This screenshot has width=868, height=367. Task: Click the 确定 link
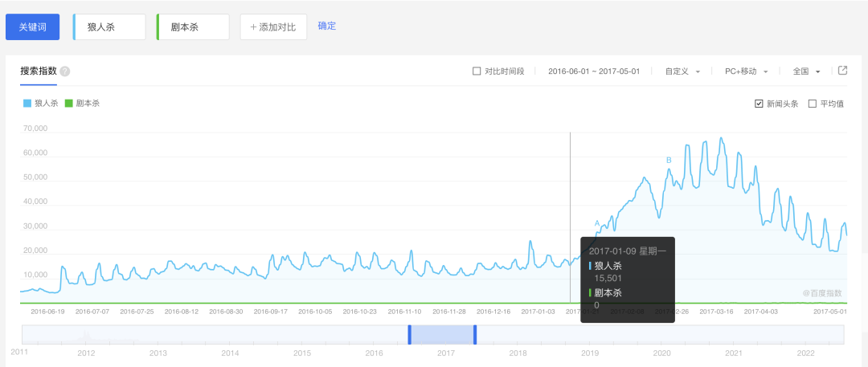pyautogui.click(x=327, y=26)
